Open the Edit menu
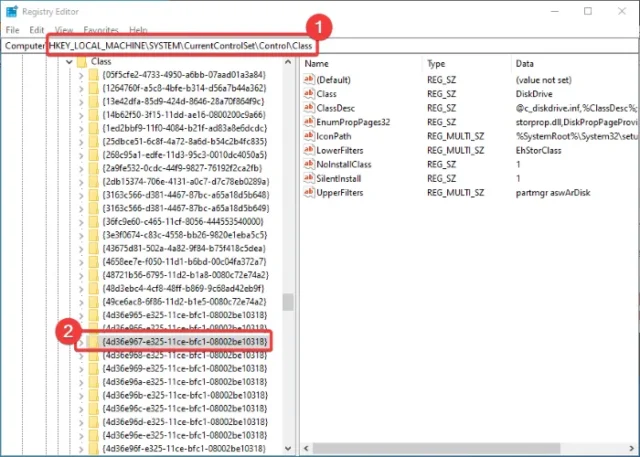The width and height of the screenshot is (640, 457). point(37,30)
